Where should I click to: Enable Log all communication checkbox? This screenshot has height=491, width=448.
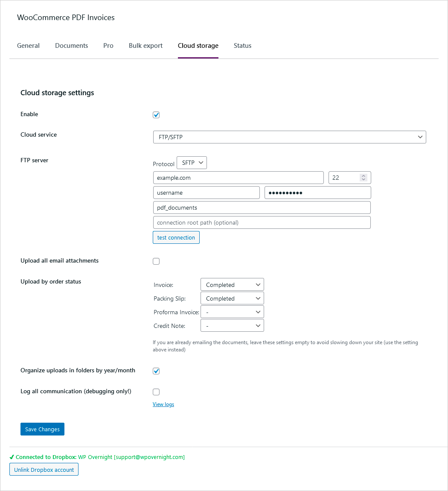(x=156, y=392)
